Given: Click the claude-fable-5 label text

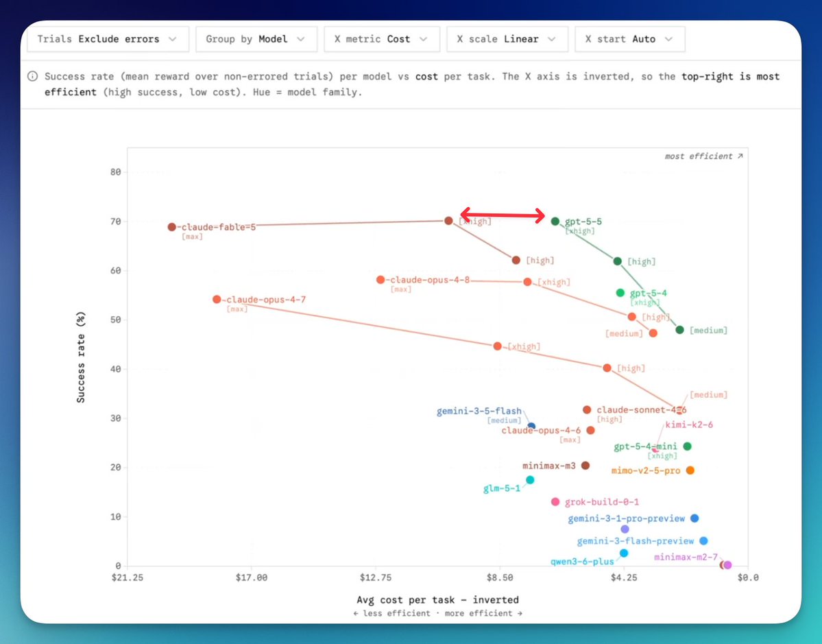Looking at the screenshot, I should click(x=219, y=227).
